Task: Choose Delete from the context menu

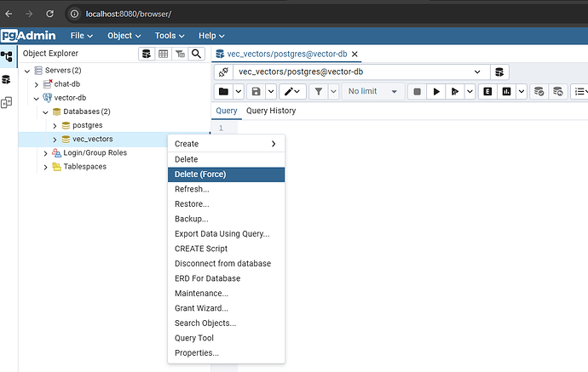Action: [x=226, y=159]
